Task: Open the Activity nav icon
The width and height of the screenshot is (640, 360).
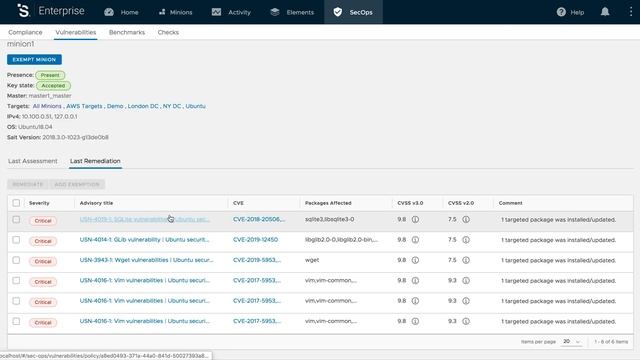Action: pos(216,12)
